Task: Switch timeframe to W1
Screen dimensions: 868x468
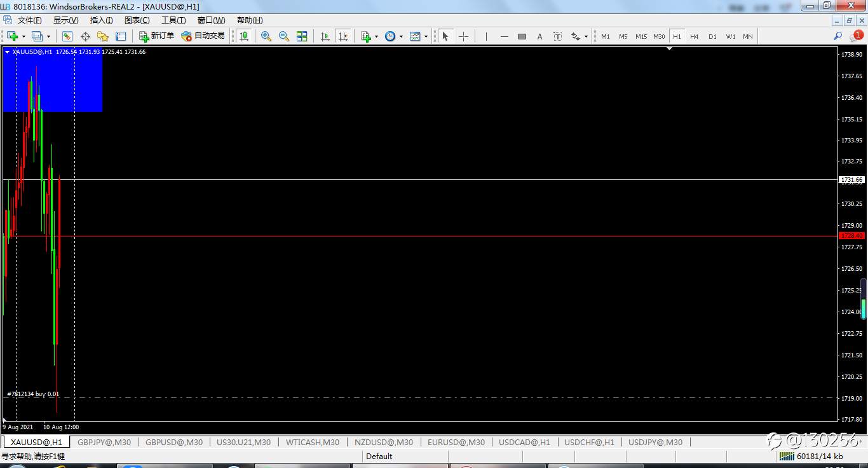Action: 731,36
